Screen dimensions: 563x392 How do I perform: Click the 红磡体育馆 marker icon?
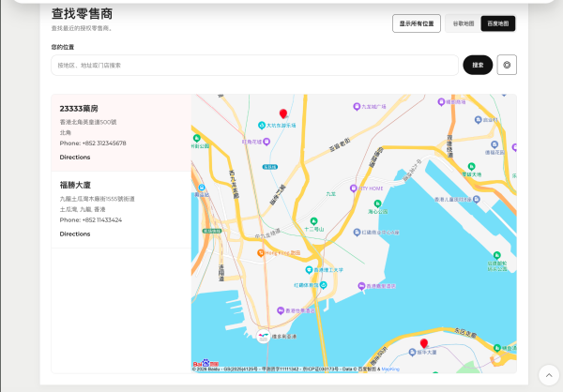click(x=323, y=285)
